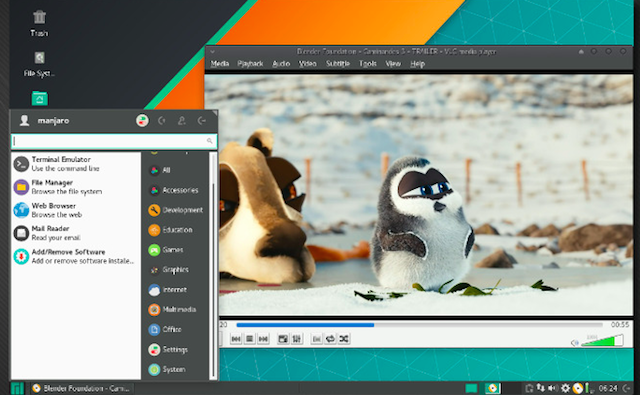
Task: Show the VLC playlist
Action: 316,339
